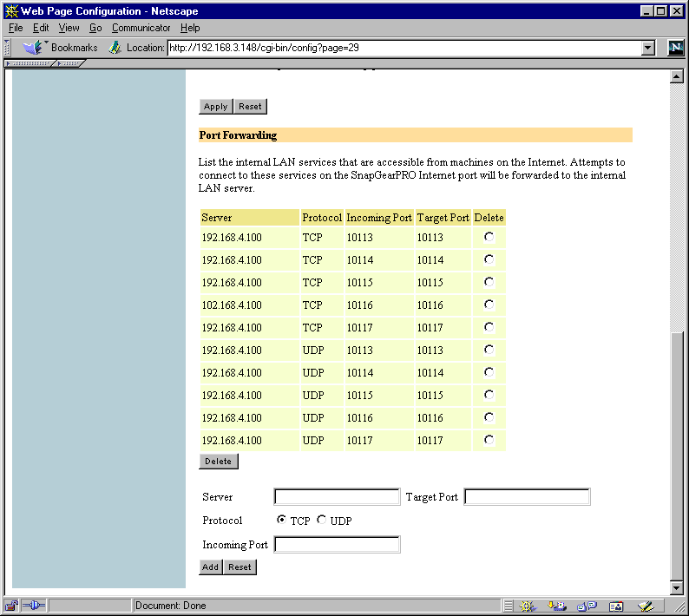Open the Go menu
The image size is (689, 616).
[x=95, y=28]
